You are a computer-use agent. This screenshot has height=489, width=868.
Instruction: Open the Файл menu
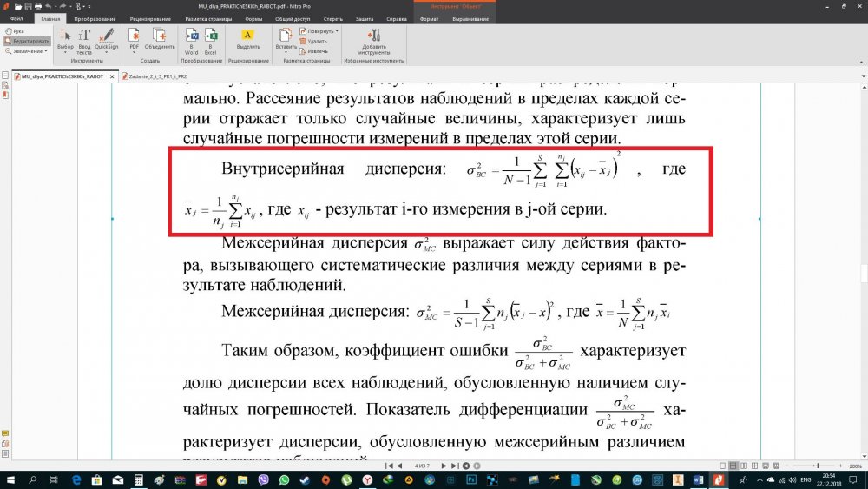[16, 19]
